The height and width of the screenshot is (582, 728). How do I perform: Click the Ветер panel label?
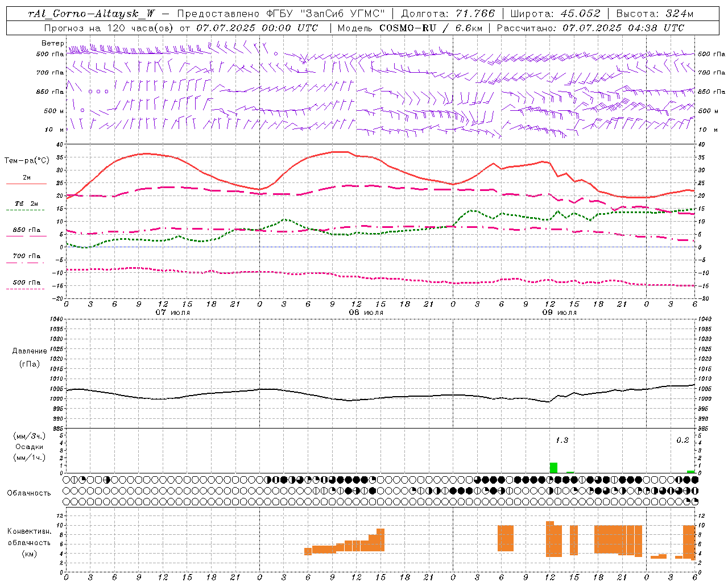click(53, 43)
